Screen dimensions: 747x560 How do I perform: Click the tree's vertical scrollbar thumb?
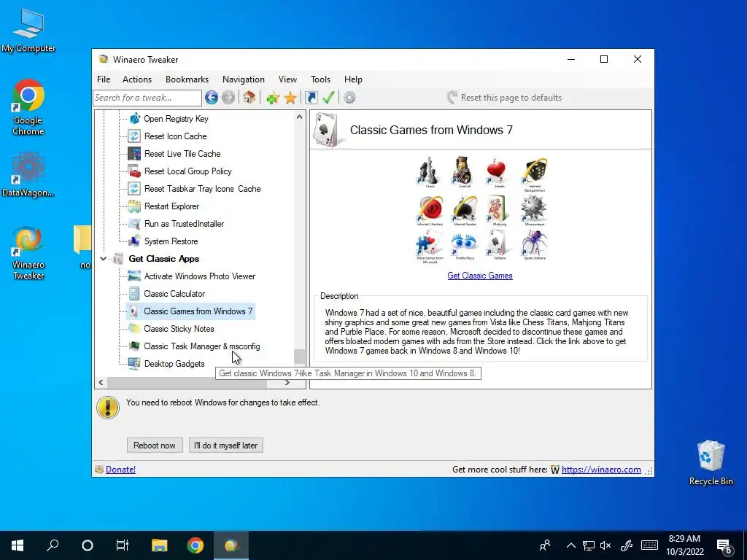299,356
